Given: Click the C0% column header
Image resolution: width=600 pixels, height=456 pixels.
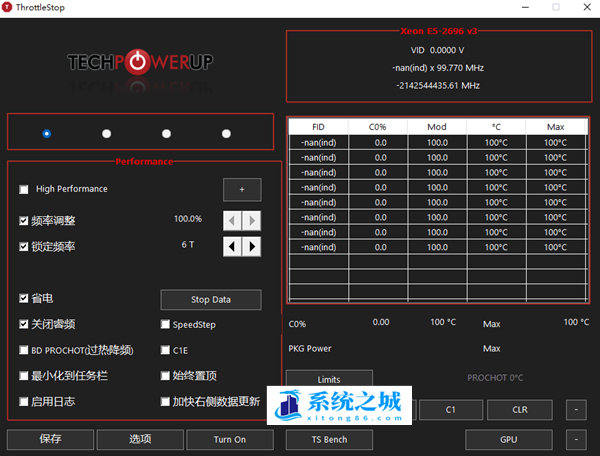Looking at the screenshot, I should [378, 127].
